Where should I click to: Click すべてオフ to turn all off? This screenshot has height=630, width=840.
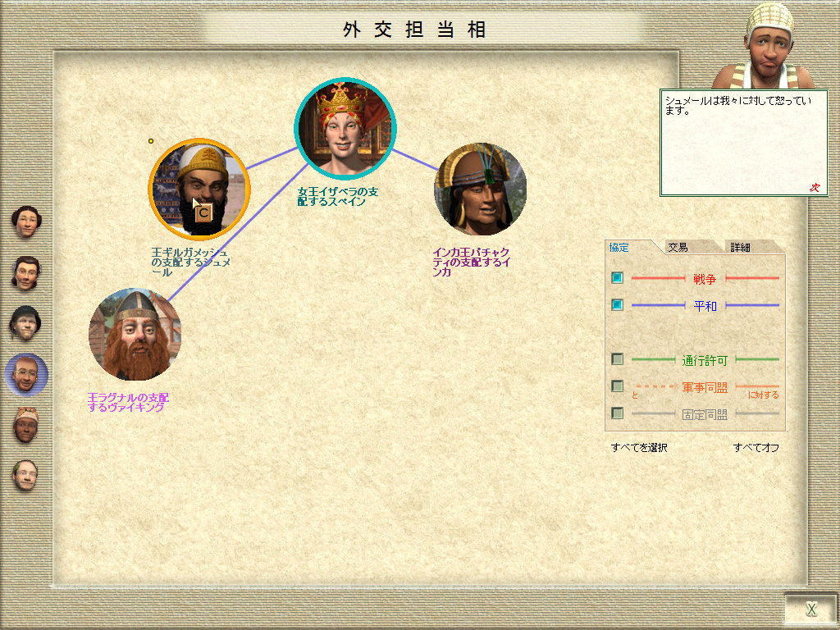pos(756,448)
